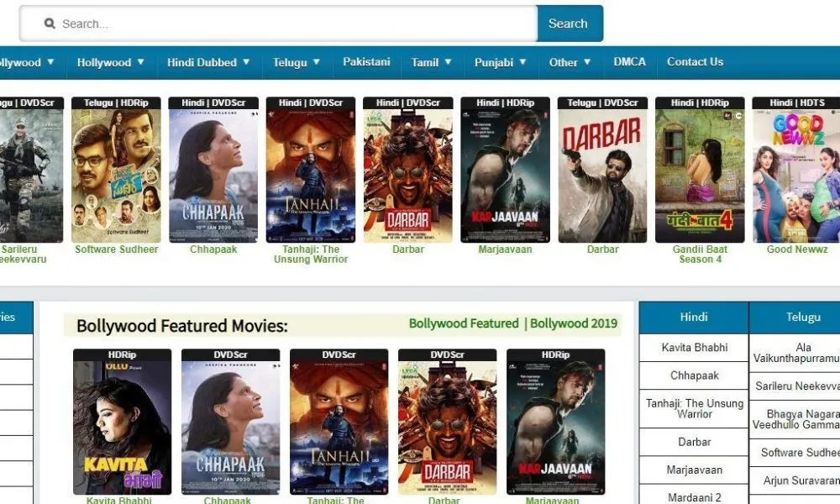Open the Pakistani menu item

(x=366, y=62)
